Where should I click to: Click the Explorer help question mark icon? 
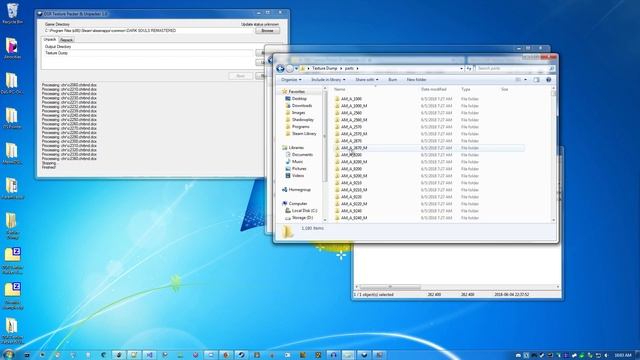[x=549, y=80]
